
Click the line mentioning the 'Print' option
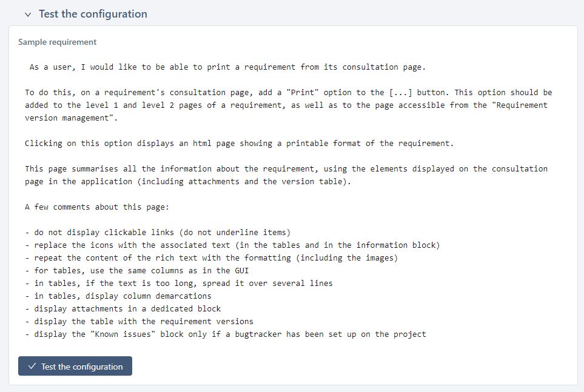click(288, 92)
